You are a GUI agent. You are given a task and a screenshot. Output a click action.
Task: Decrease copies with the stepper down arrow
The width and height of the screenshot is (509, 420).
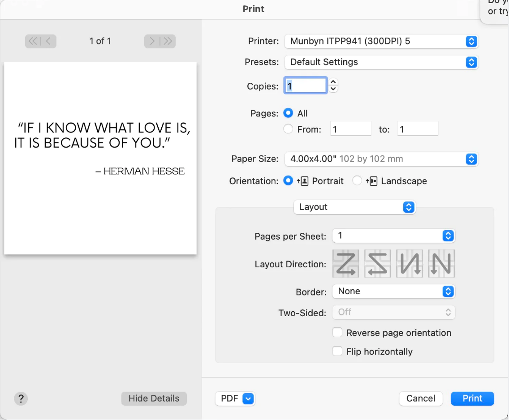click(x=333, y=89)
